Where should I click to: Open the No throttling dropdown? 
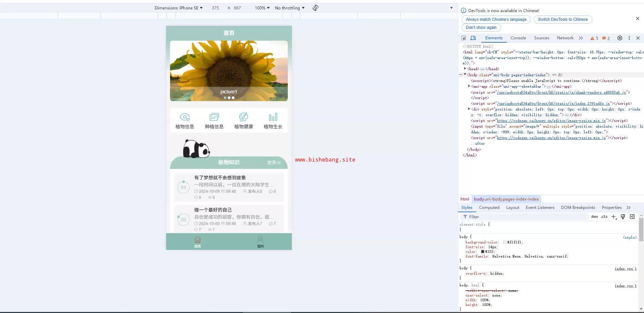pos(289,8)
